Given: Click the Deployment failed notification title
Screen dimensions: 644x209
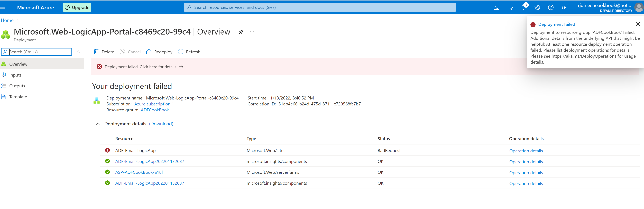Looking at the screenshot, I should [x=557, y=24].
